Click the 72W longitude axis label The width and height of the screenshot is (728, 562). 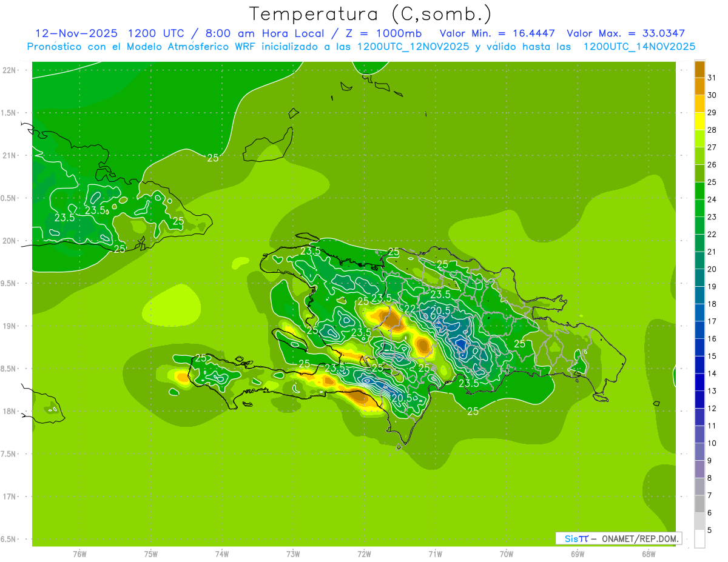364,554
